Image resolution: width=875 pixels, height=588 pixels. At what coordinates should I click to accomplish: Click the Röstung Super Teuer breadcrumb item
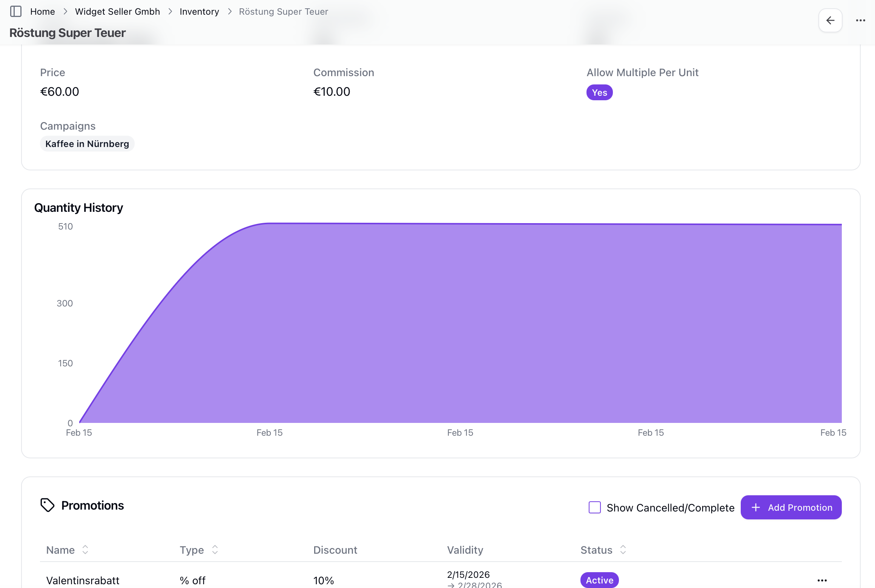[x=283, y=12]
